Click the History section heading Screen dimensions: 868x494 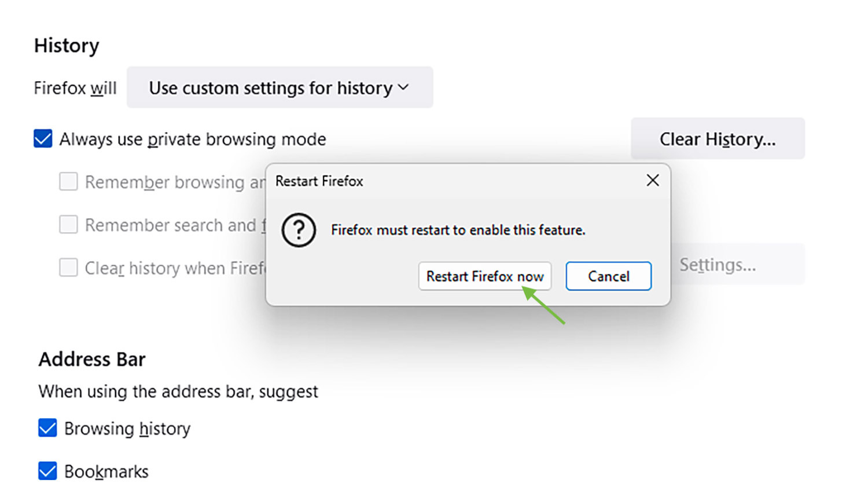point(67,46)
